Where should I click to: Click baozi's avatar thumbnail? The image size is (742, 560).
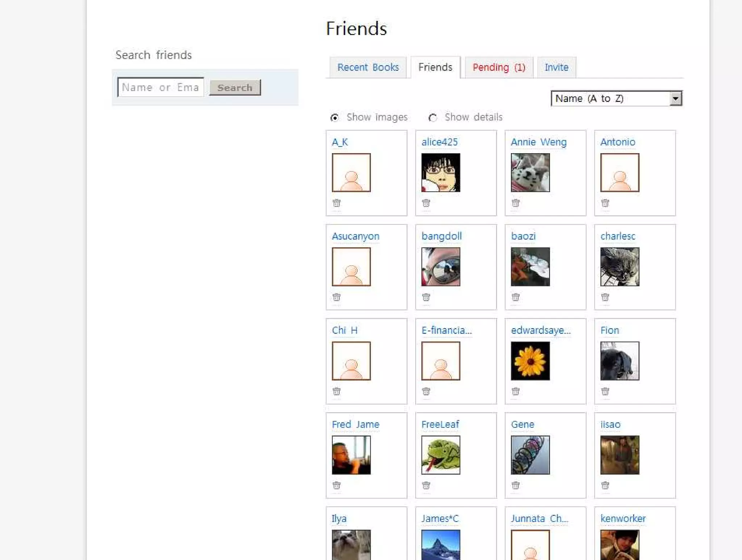(x=530, y=267)
